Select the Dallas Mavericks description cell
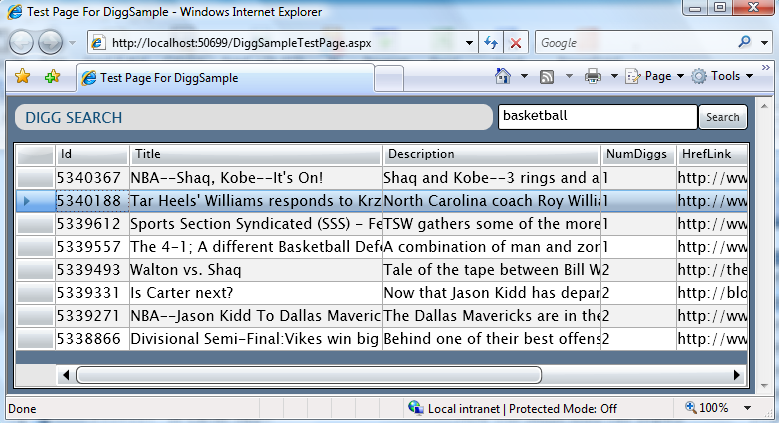Viewport: 779px width, 423px height. pos(491,316)
